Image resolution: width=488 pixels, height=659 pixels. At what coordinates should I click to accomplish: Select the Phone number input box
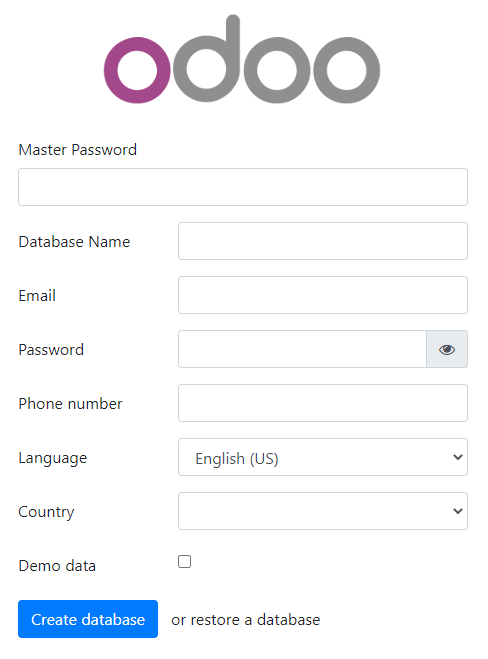323,403
